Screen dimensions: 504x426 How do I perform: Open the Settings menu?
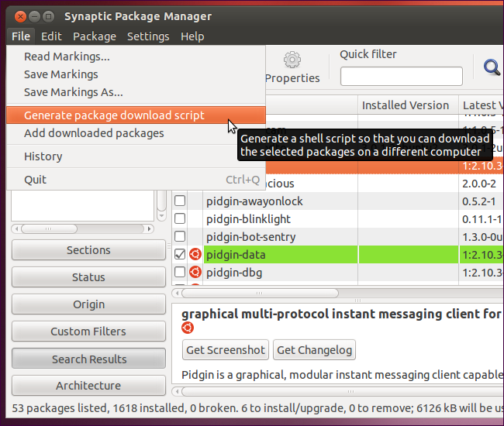pyautogui.click(x=148, y=36)
